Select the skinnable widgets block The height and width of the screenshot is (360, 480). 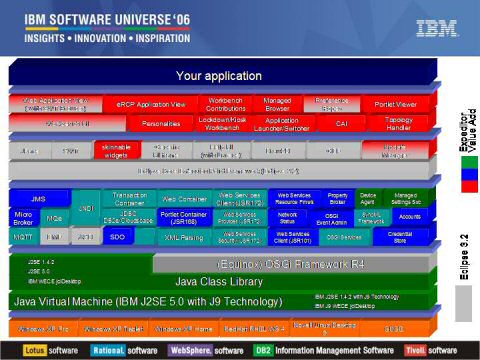pos(116,151)
